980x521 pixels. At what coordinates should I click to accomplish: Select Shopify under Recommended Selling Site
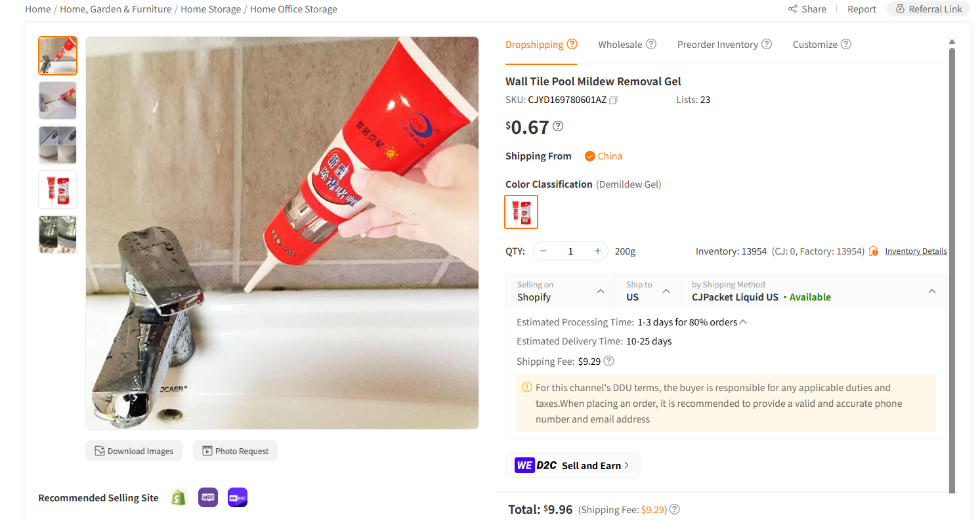pyautogui.click(x=178, y=497)
